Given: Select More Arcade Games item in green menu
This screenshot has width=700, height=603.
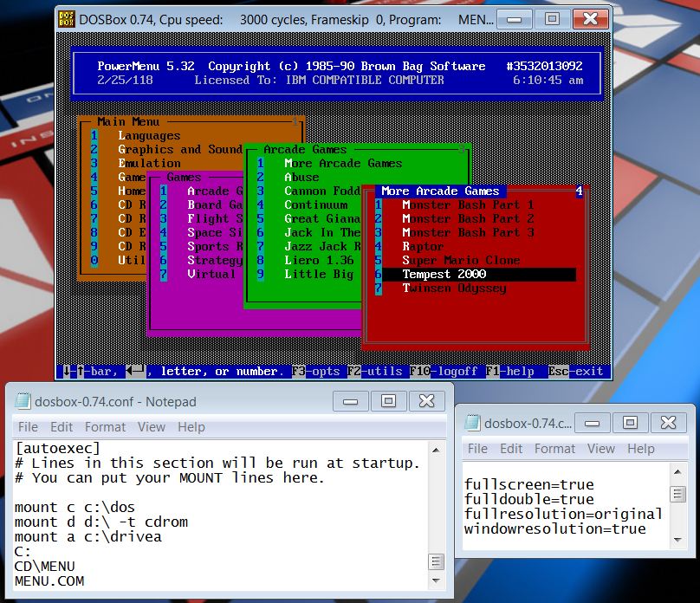Looking at the screenshot, I should click(343, 164).
